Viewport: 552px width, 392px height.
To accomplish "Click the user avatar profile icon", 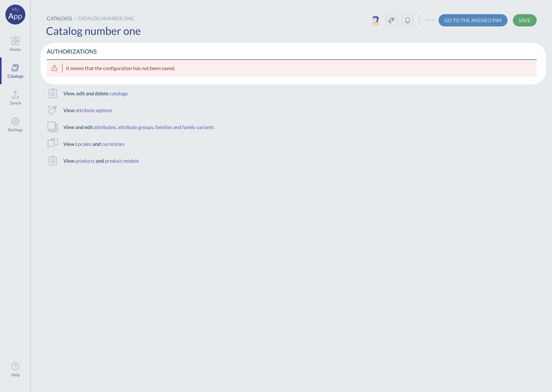I will point(375,20).
